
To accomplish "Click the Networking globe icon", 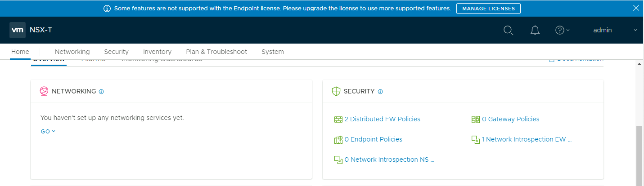I will click(44, 91).
